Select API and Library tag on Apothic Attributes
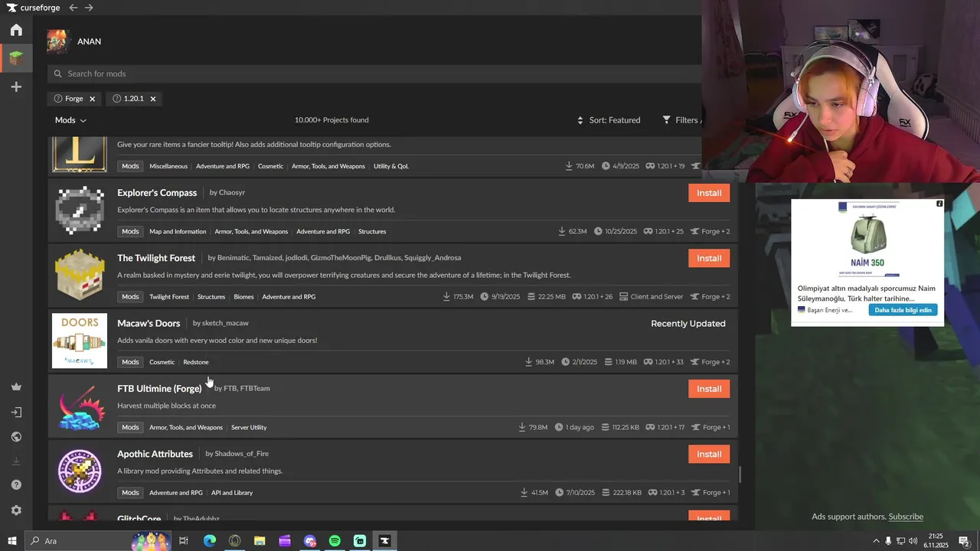 tap(232, 493)
